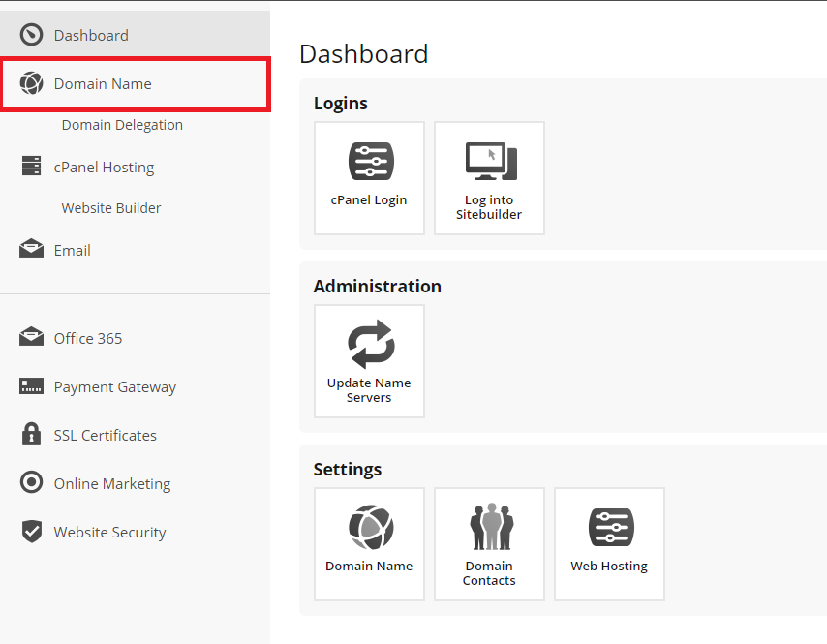The height and width of the screenshot is (644, 827).
Task: Select Website Builder submenu item
Action: [111, 208]
